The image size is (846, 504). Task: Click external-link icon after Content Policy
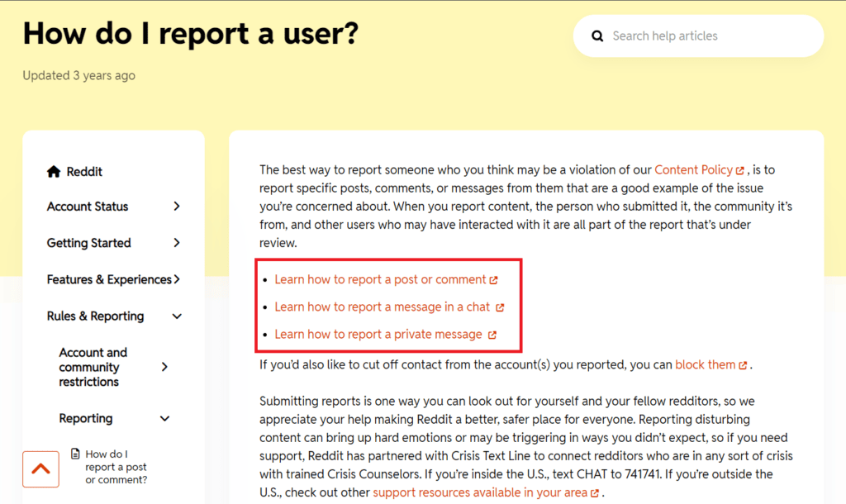(739, 170)
